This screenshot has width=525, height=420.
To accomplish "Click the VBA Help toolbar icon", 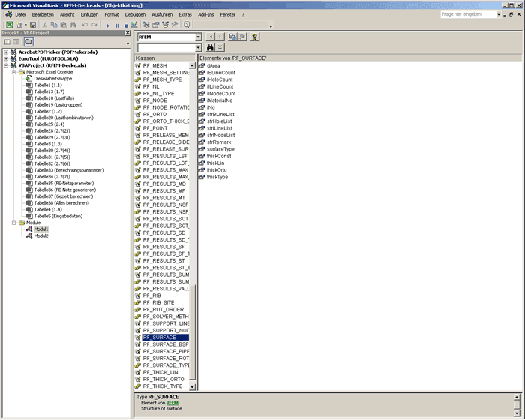I will click(187, 25).
